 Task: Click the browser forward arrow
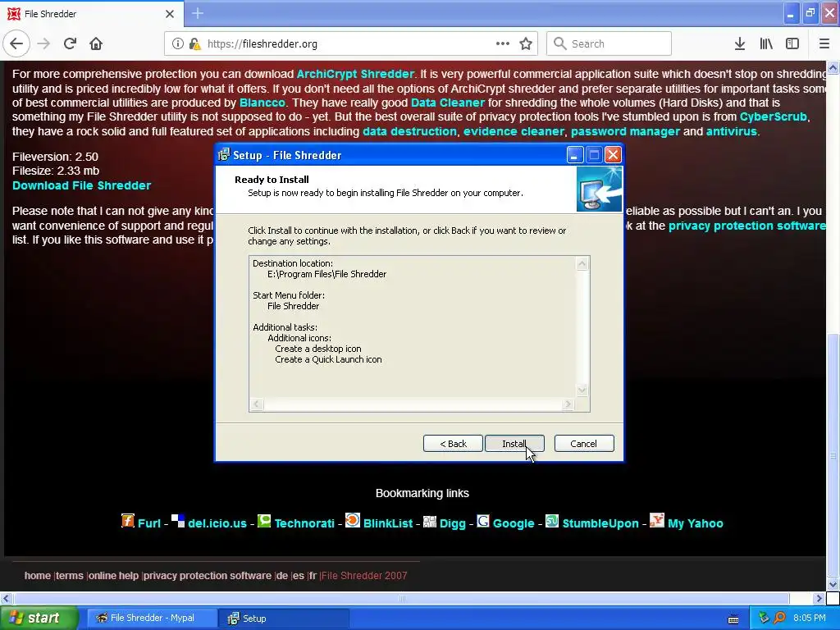pos(44,43)
